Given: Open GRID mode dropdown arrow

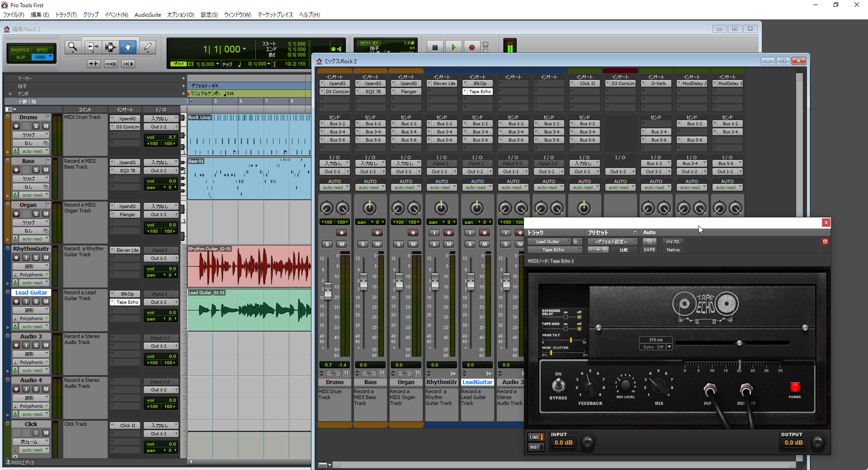Looking at the screenshot, I should coord(50,57).
